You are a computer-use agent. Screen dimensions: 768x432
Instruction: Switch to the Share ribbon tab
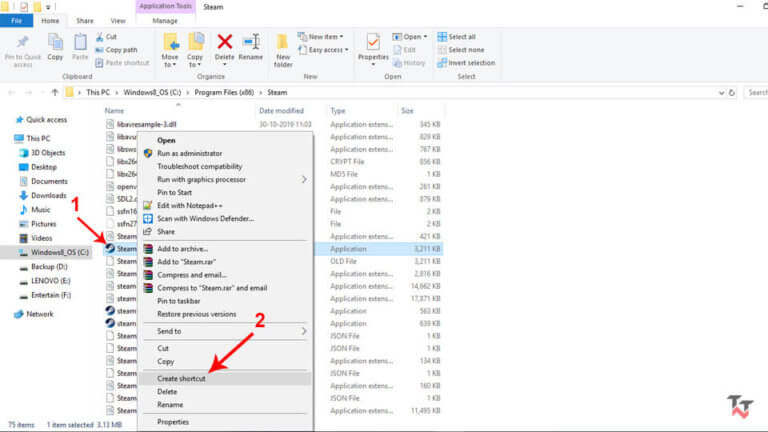(85, 21)
